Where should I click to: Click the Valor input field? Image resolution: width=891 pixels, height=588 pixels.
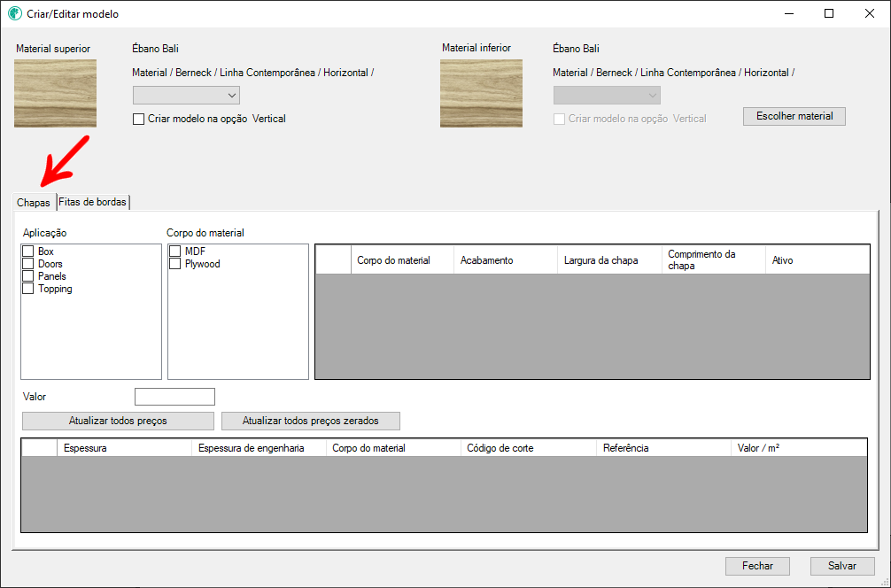coord(174,397)
